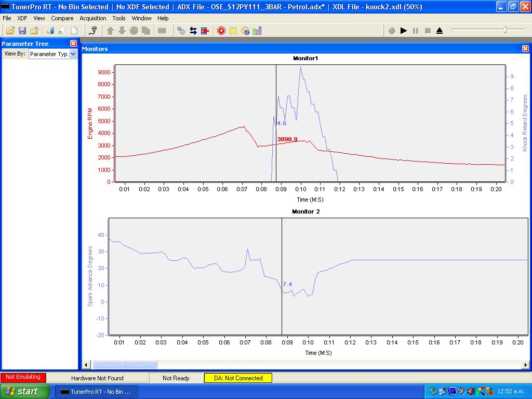Click the folder icon with return arrow
532x399 pixels.
(x=34, y=31)
